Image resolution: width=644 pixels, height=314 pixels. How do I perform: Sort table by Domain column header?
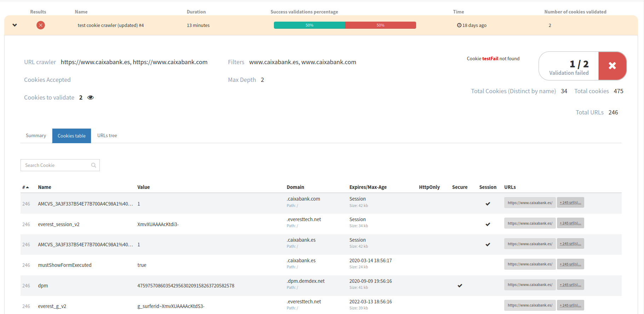tap(295, 187)
